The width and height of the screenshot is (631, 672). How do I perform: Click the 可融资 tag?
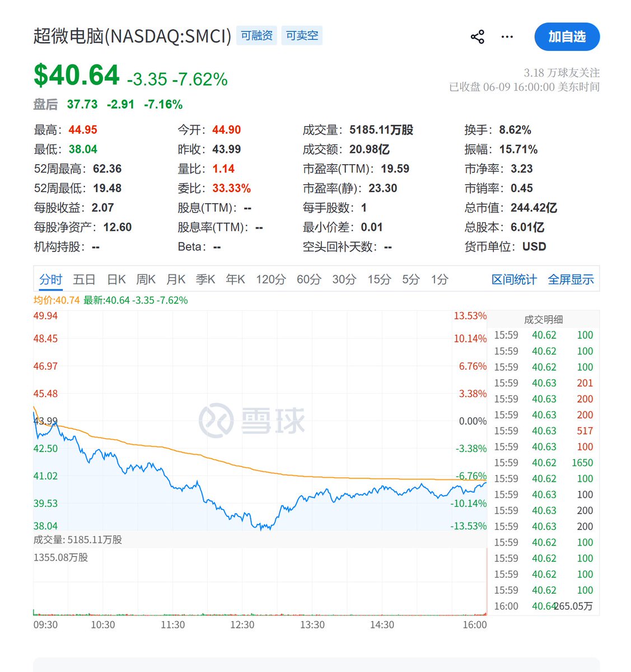pos(256,36)
